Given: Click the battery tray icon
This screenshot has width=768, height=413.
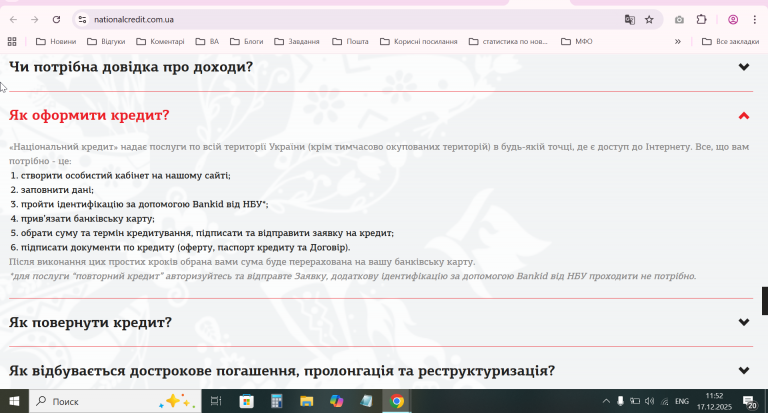Looking at the screenshot, I should pos(635,401).
